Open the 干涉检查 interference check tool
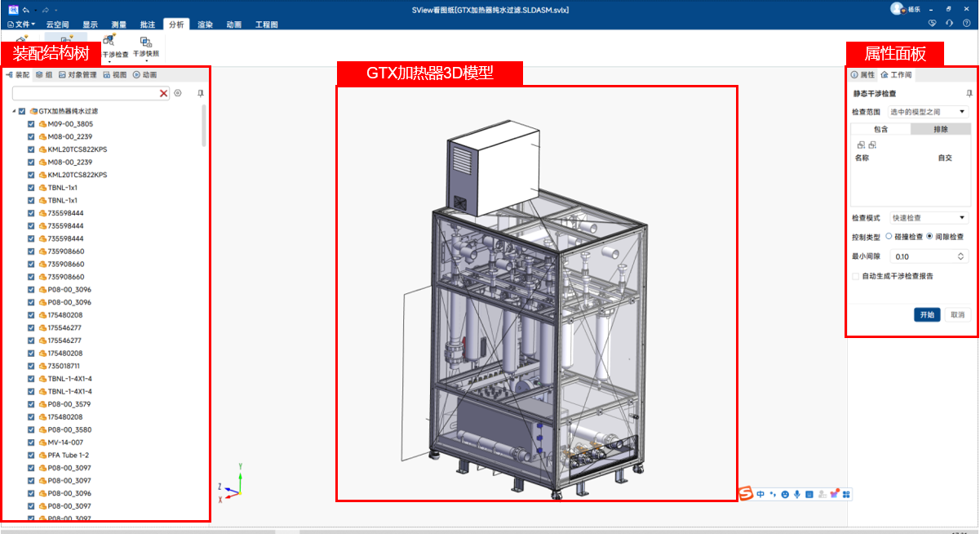Screen dimensions: 980x534 coord(114,45)
